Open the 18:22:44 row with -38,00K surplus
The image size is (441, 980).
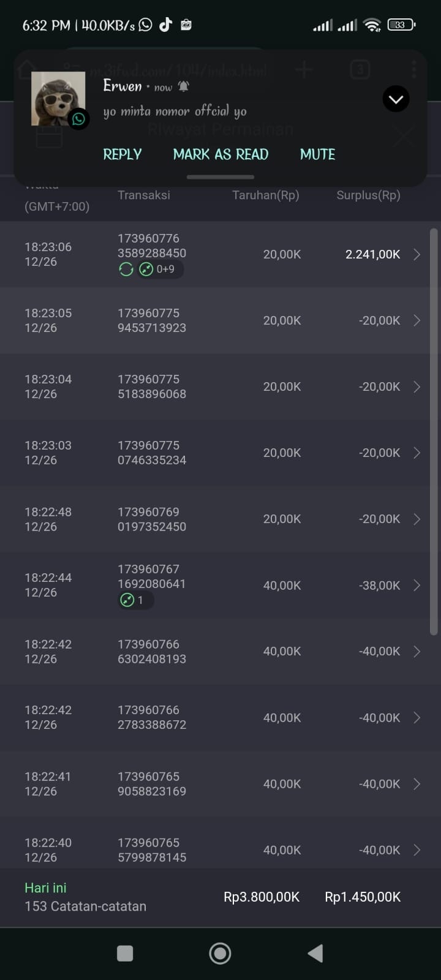tap(417, 586)
